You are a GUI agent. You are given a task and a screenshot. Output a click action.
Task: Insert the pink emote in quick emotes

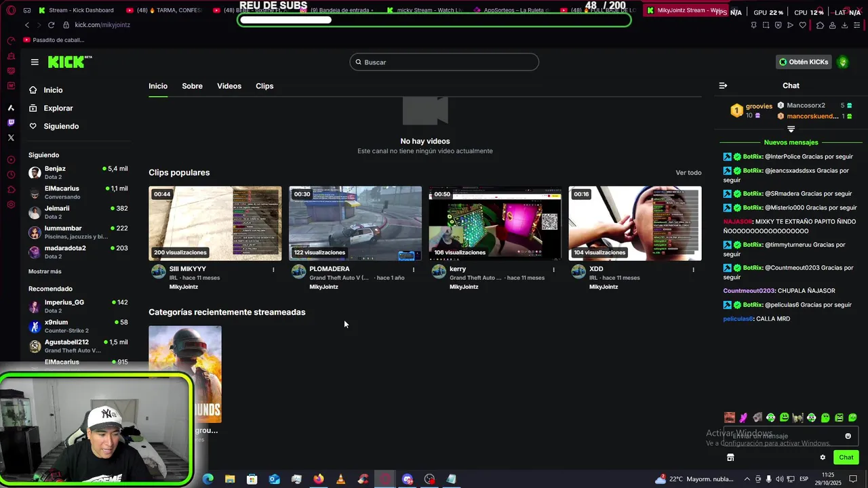point(743,418)
